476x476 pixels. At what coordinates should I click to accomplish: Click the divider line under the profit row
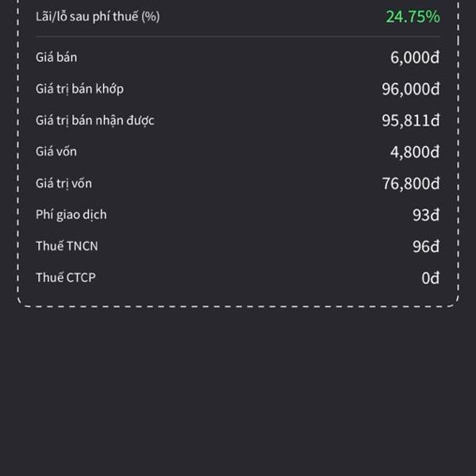coord(238,36)
